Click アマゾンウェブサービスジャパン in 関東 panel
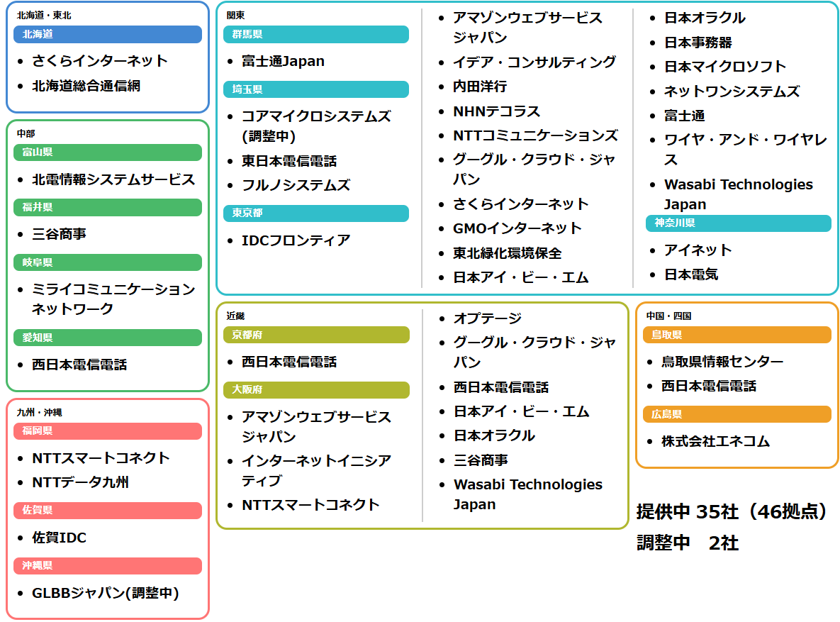 coord(527,28)
